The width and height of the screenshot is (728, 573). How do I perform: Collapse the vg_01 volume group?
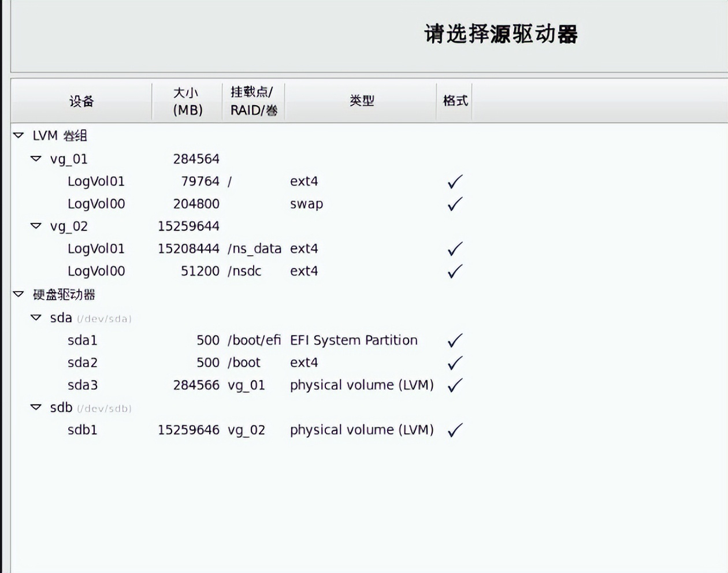[36, 159]
